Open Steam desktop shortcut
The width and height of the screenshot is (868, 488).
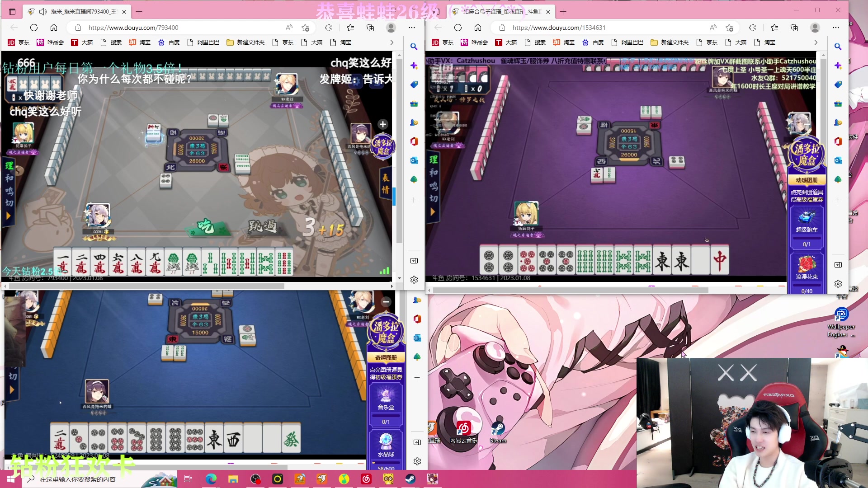pos(498,432)
